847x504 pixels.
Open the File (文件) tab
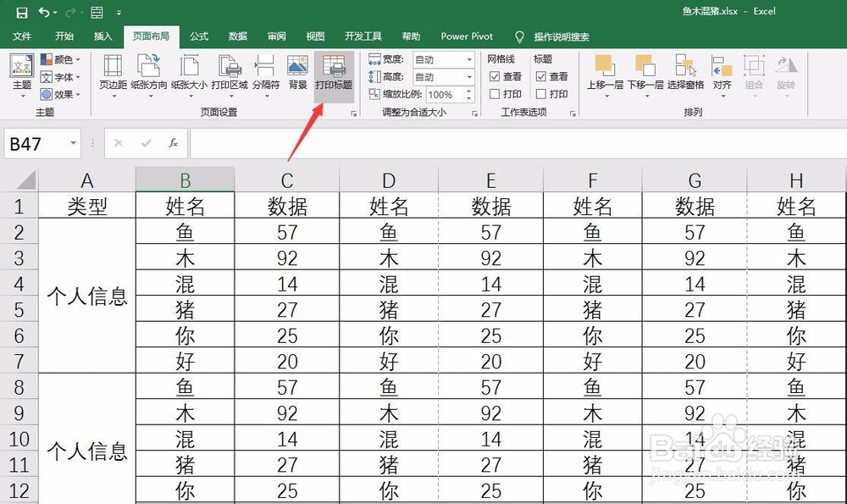[22, 36]
